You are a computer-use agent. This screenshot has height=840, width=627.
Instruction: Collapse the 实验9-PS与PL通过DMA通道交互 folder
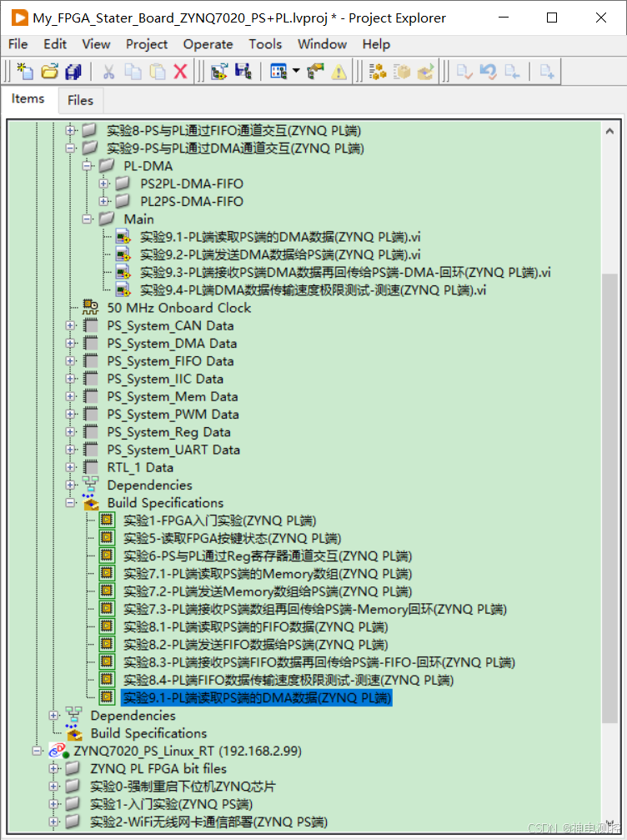click(70, 148)
